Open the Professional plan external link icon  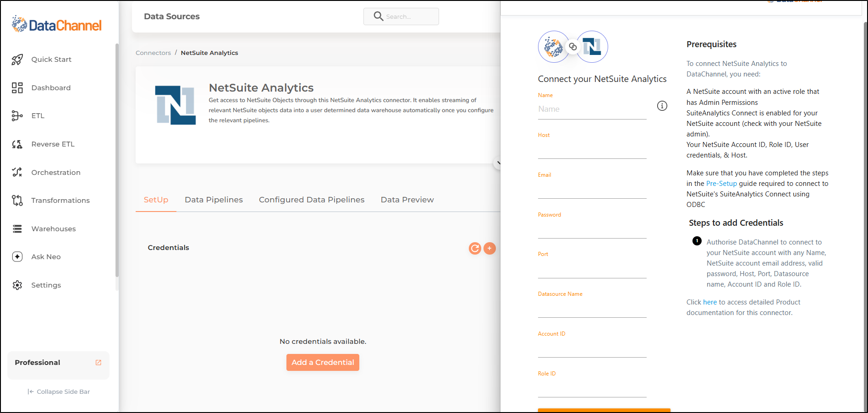pyautogui.click(x=98, y=363)
